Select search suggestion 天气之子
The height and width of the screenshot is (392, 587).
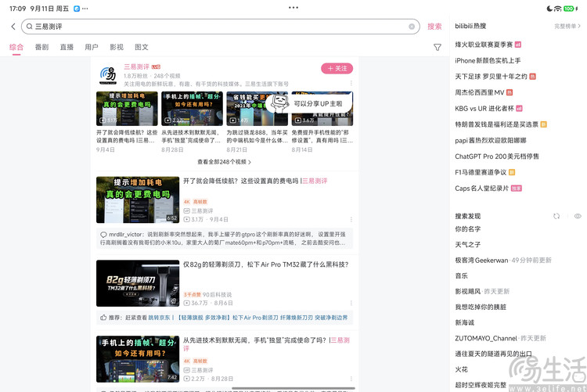[467, 244]
